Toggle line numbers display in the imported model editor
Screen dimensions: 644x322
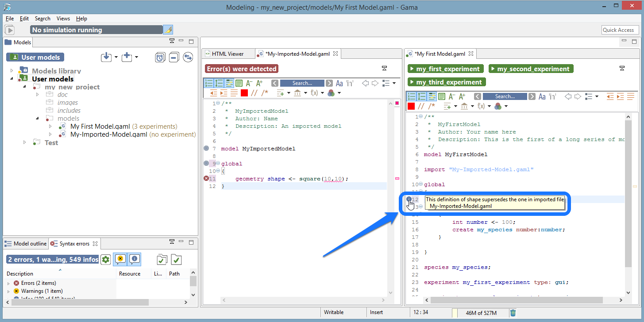[x=208, y=83]
